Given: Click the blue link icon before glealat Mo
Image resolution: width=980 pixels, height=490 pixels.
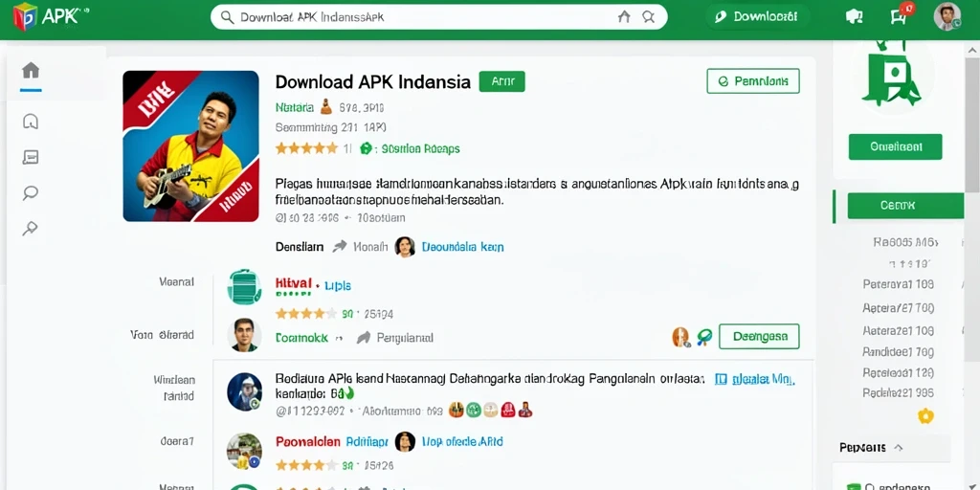Looking at the screenshot, I should click(x=721, y=379).
